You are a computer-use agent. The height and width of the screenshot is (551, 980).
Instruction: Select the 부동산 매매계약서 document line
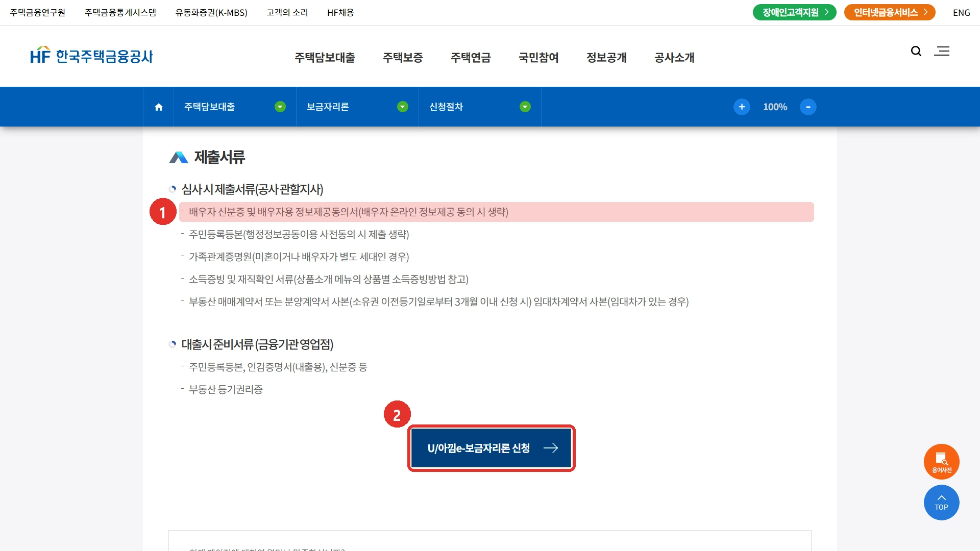[439, 302]
